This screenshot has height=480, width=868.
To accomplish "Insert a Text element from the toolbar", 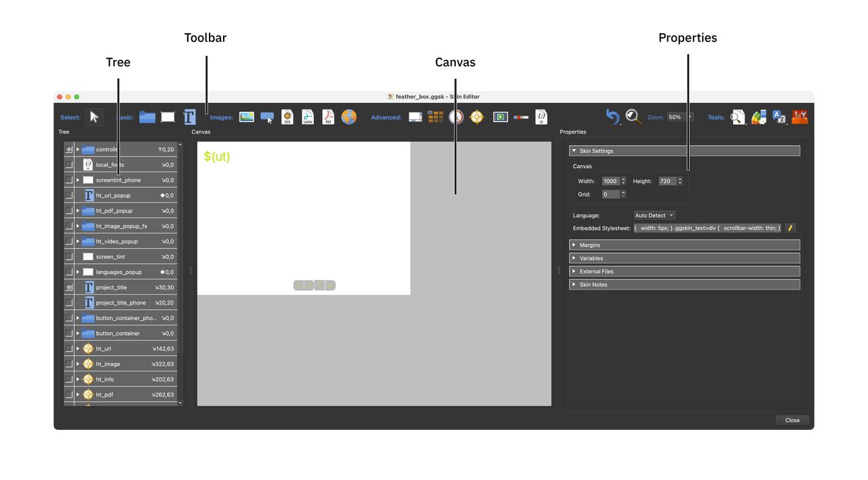I will point(189,117).
